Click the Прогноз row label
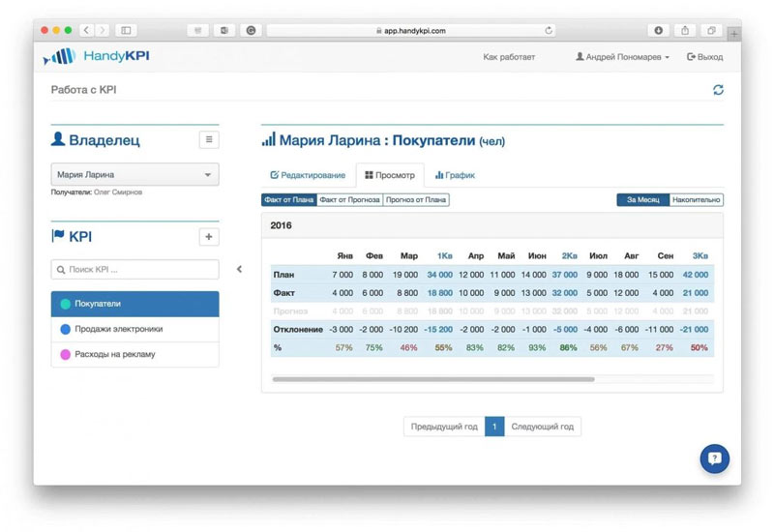Screen dimensions: 774x532 point(290,310)
